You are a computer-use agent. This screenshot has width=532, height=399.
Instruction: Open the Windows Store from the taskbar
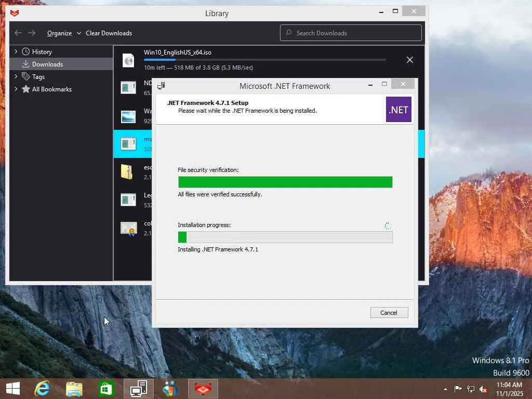click(106, 389)
